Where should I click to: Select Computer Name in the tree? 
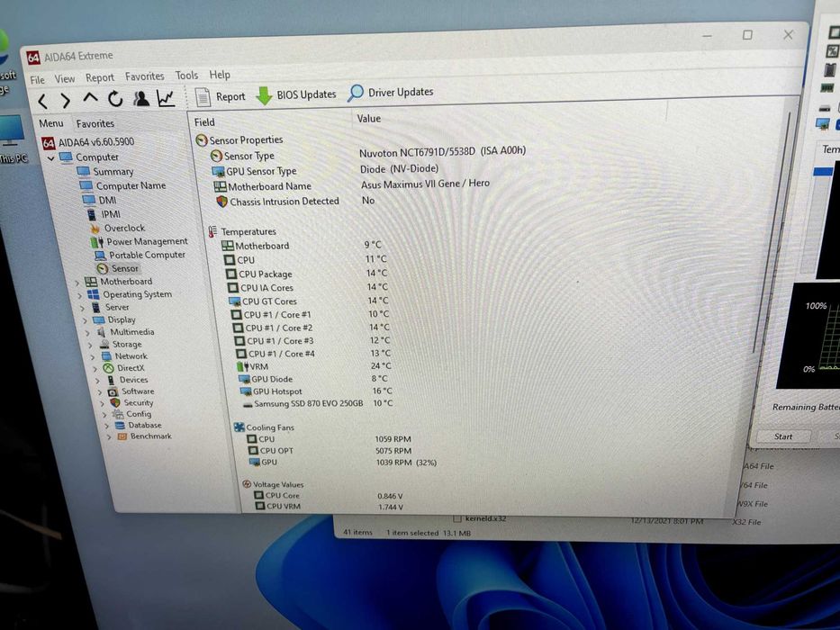(122, 185)
